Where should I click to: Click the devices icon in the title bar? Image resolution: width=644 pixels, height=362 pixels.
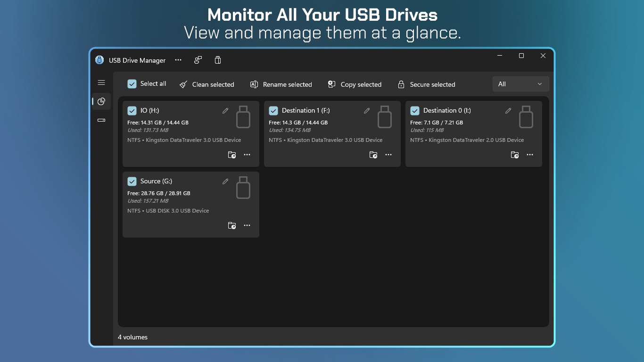pos(198,60)
